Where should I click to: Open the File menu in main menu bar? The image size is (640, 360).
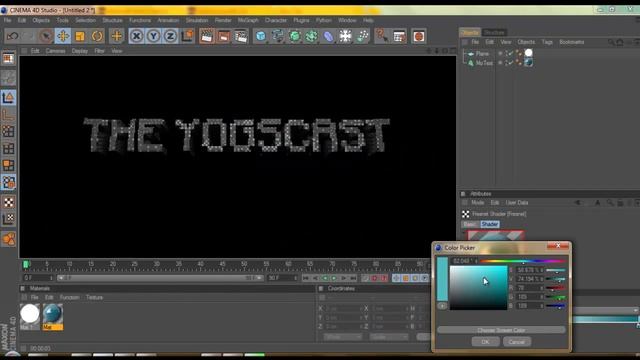click(x=7, y=20)
